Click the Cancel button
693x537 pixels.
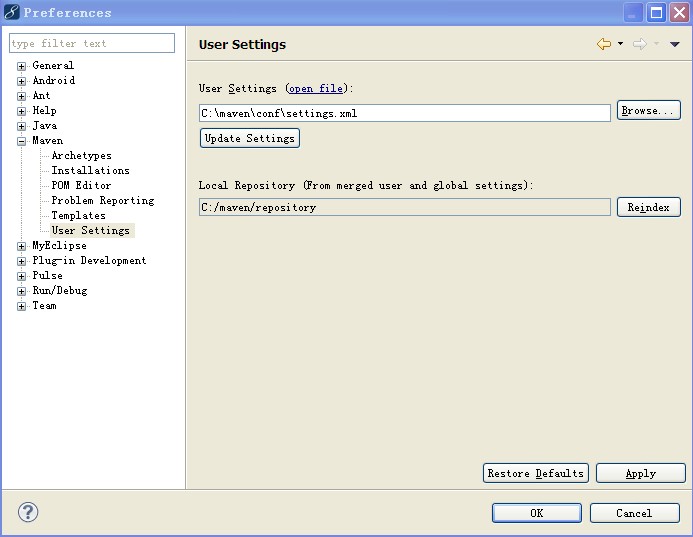click(x=635, y=513)
